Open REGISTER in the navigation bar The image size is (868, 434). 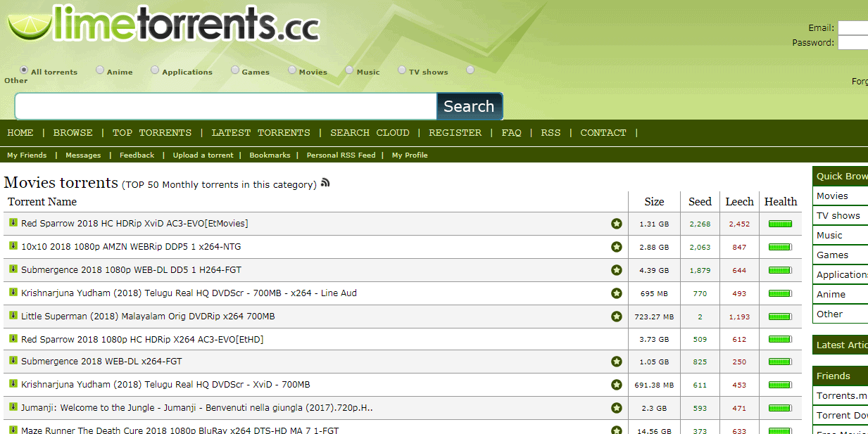click(455, 133)
